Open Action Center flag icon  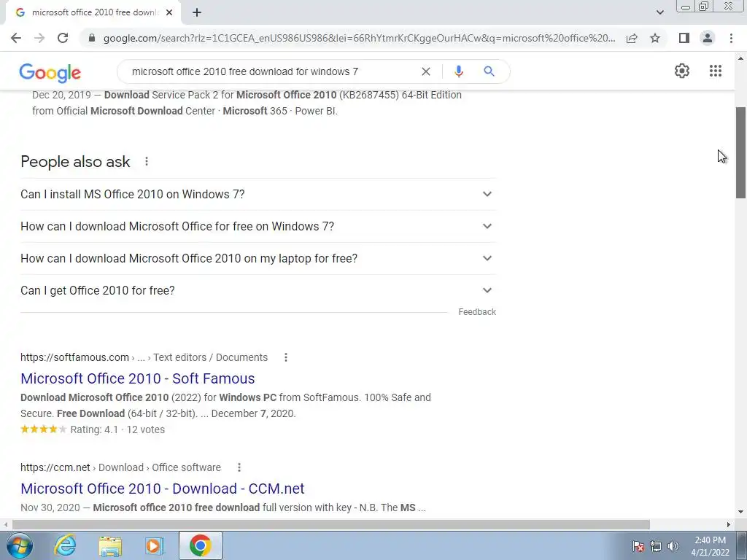[638, 546]
